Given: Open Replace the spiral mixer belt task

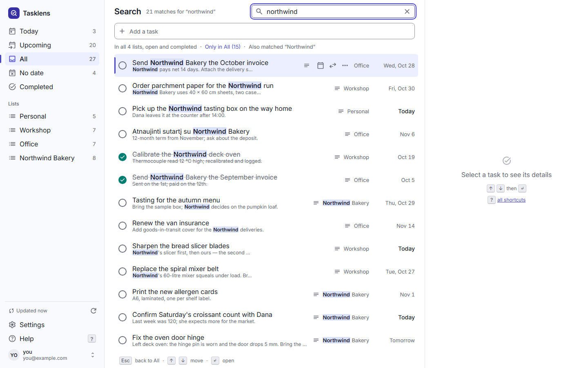Looking at the screenshot, I should click(x=266, y=272).
